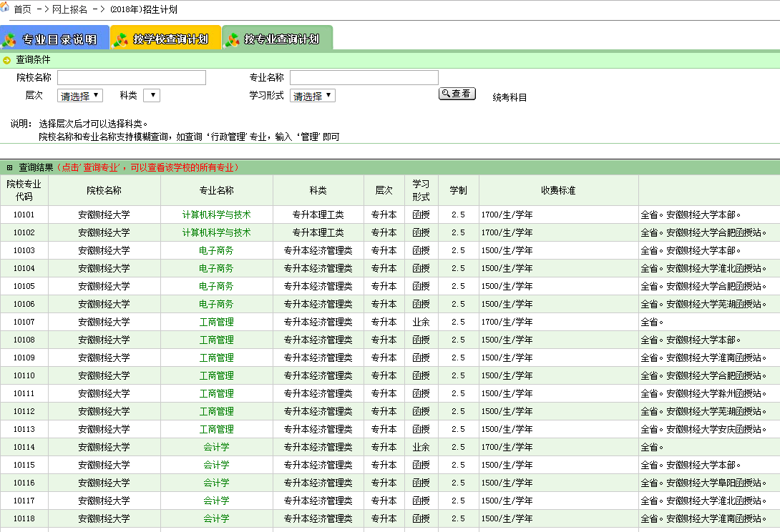Click the 科类 column header
Viewport: 780px width, 532px height.
click(x=318, y=190)
